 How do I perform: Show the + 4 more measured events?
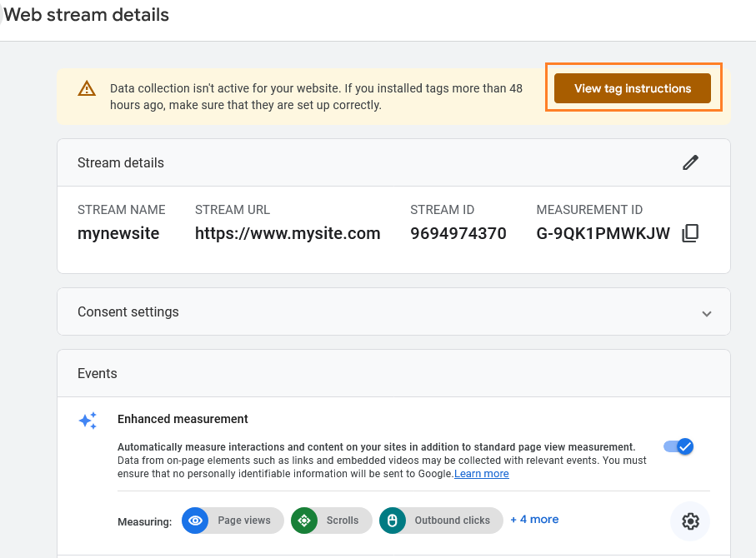(x=534, y=520)
